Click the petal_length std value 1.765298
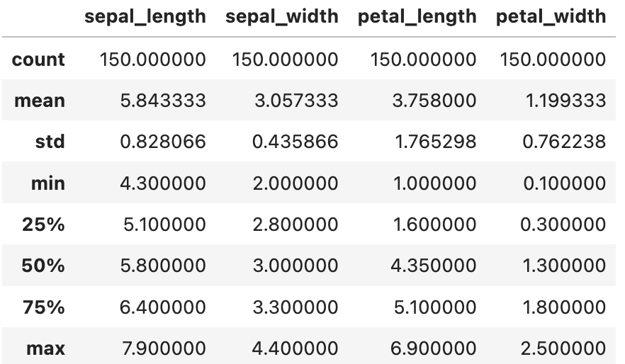Viewport: 625px width, 364px height. (x=435, y=142)
